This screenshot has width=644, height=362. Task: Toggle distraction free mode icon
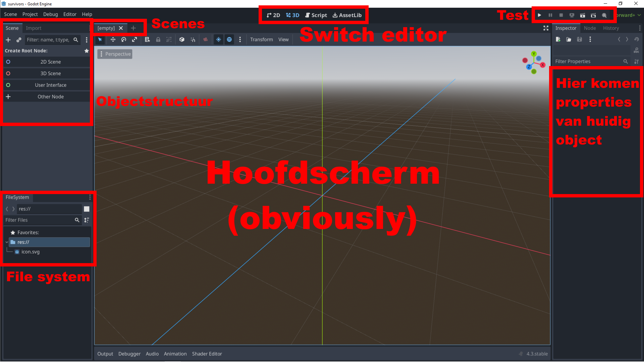click(x=546, y=28)
